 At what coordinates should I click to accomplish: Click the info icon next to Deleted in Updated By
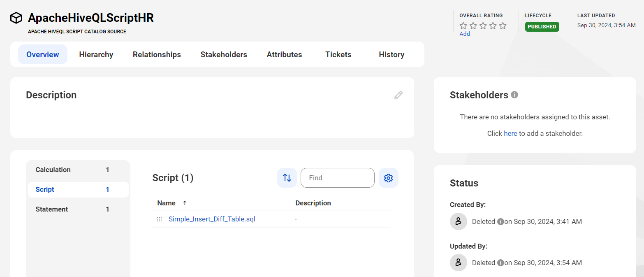coord(500,263)
